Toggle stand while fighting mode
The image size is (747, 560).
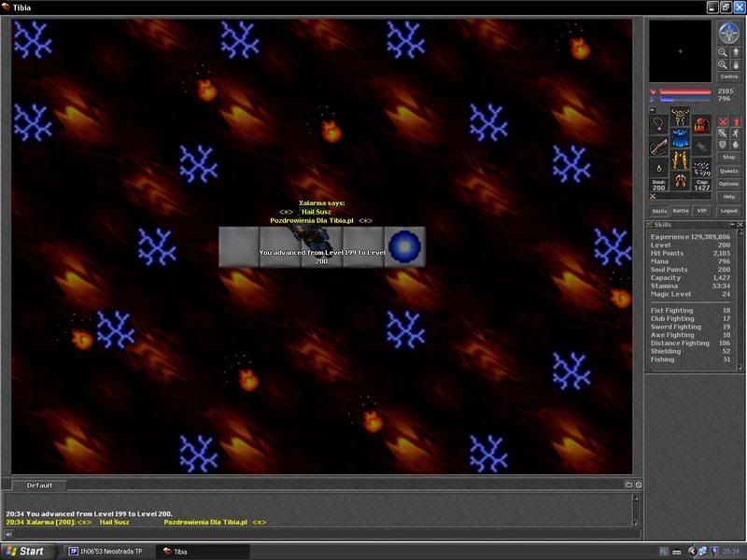tap(736, 122)
